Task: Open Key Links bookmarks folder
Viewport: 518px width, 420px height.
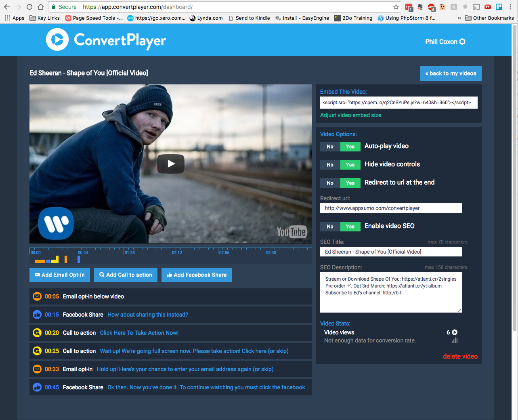Action: tap(44, 18)
